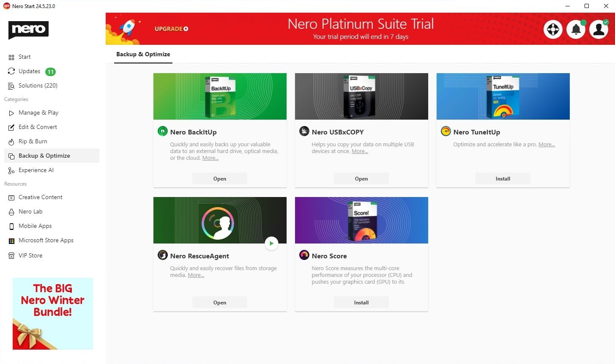The height and width of the screenshot is (364, 615).
Task: Click the VIP Store shop icon
Action: (x=11, y=256)
